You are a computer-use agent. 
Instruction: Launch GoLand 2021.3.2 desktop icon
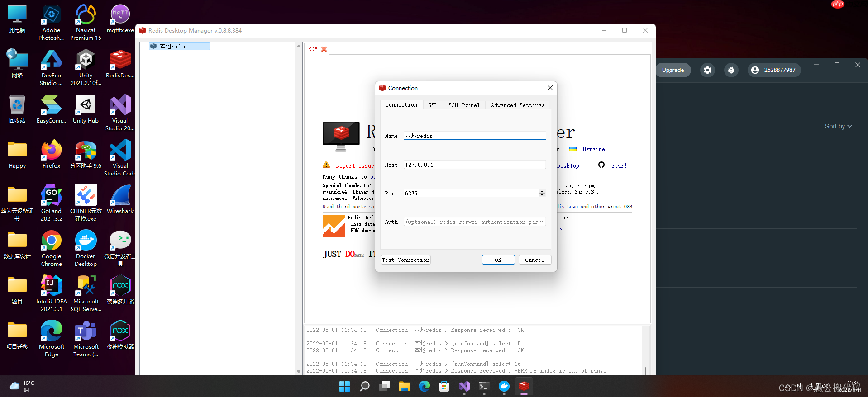pyautogui.click(x=51, y=203)
